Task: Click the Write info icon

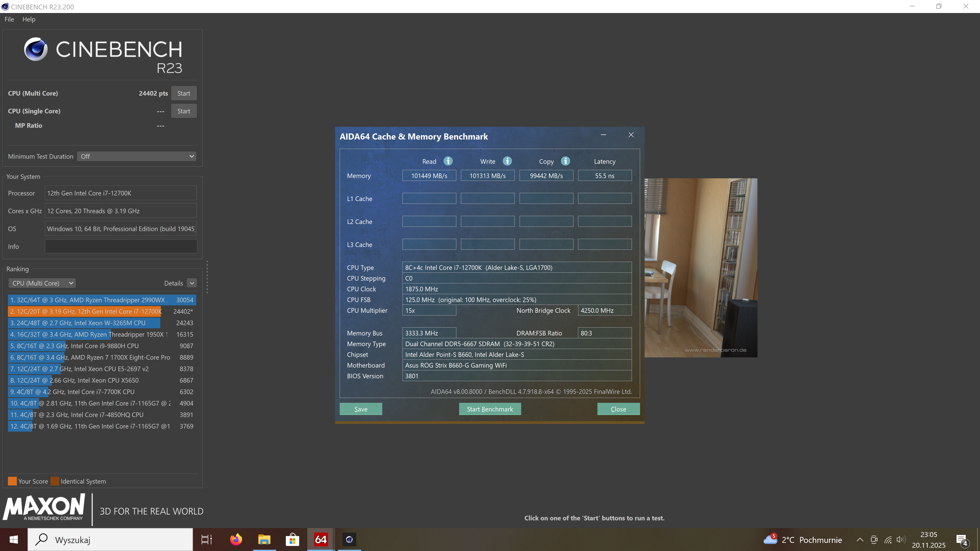Action: point(507,161)
